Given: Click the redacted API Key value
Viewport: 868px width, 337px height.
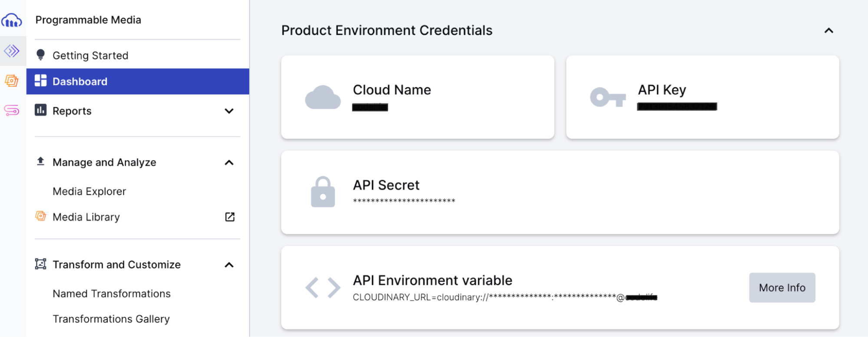Looking at the screenshot, I should point(677,107).
